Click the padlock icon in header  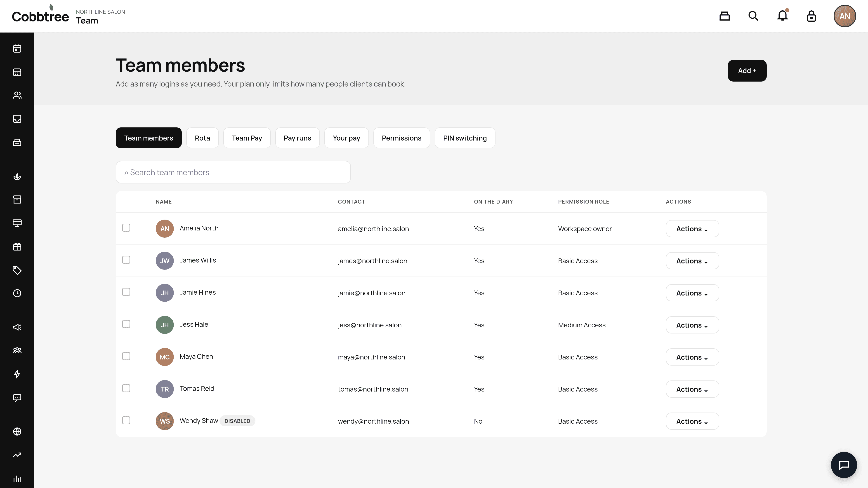coord(811,16)
